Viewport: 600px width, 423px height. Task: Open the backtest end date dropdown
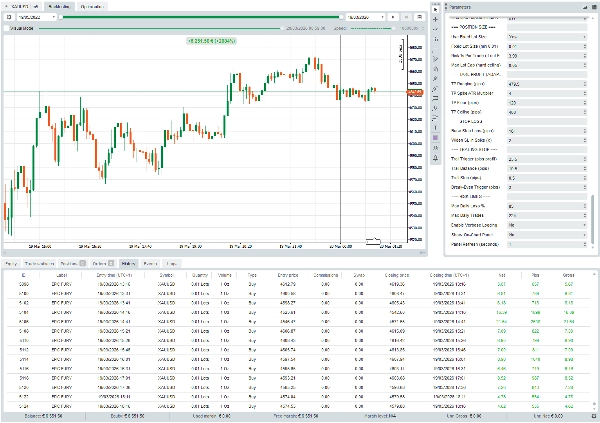pos(366,17)
